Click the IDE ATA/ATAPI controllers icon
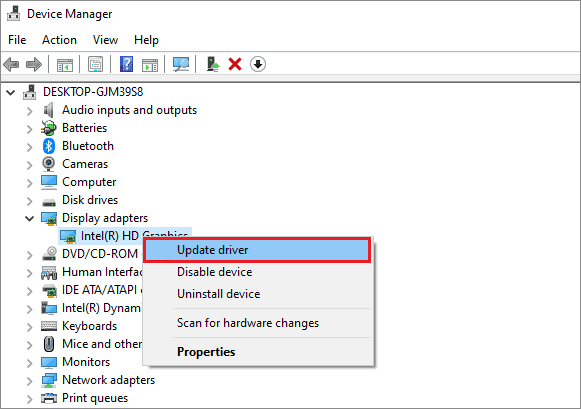The width and height of the screenshot is (581, 409). tap(49, 290)
